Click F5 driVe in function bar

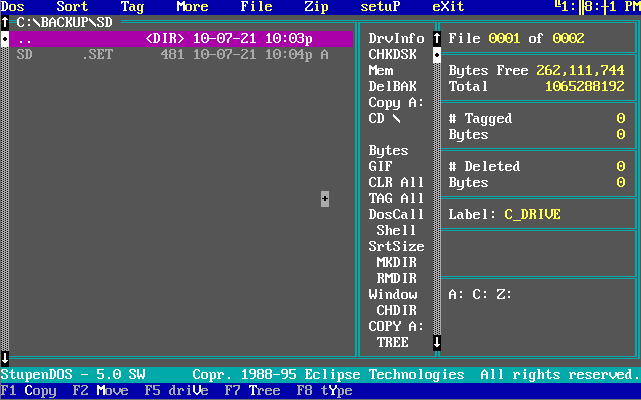(x=176, y=391)
